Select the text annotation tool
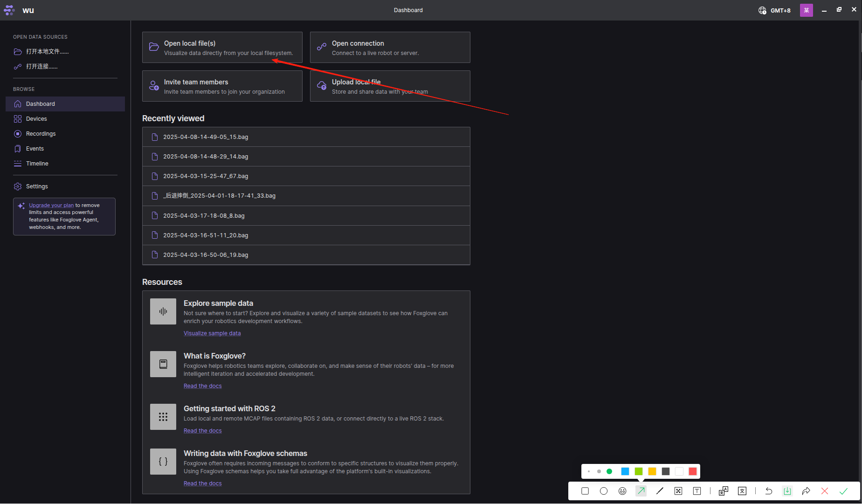 click(697, 491)
